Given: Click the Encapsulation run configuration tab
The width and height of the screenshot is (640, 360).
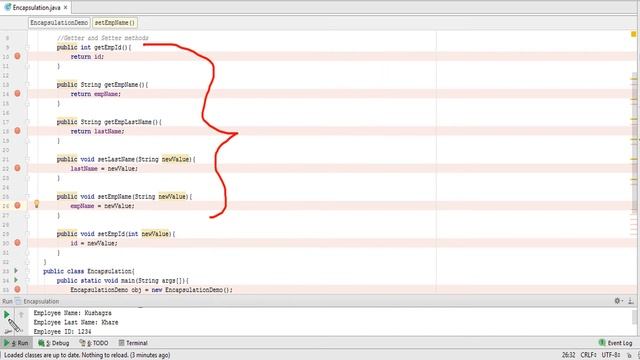Looking at the screenshot, I should click(38, 301).
